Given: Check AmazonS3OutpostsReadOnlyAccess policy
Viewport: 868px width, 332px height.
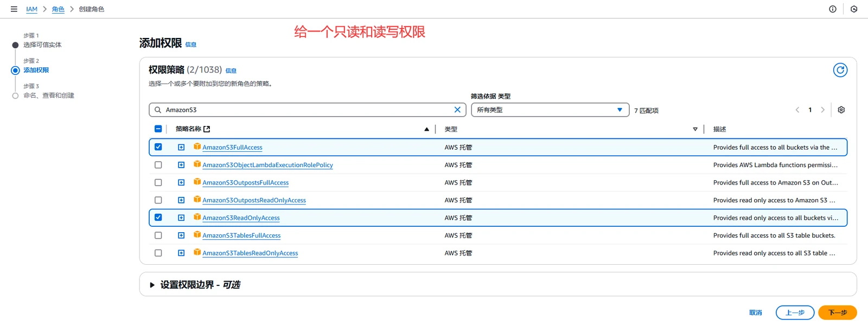Looking at the screenshot, I should [x=158, y=200].
